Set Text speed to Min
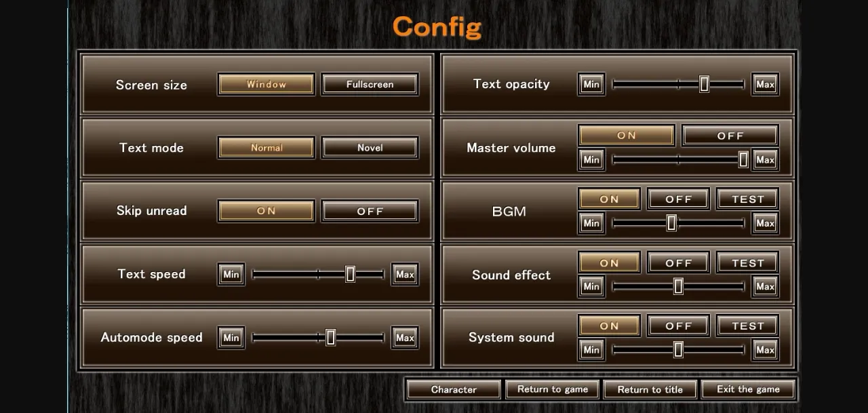 (x=231, y=275)
